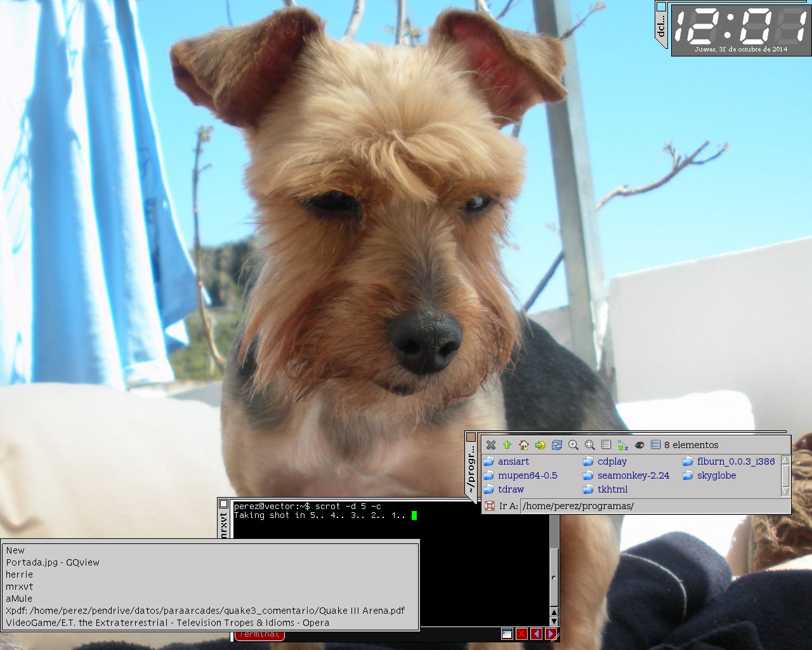Click the dclock window button above 'dcl...'
The image size is (812, 650).
pos(661,6)
